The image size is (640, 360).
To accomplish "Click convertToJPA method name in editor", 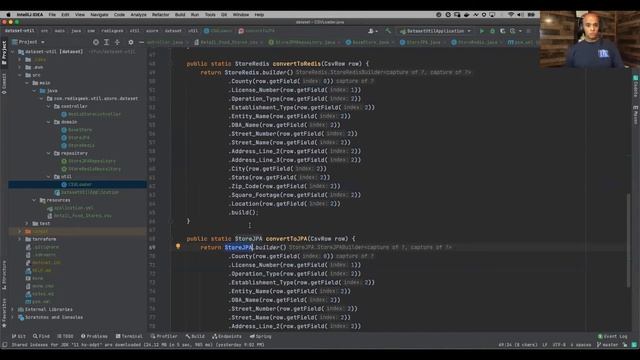I will coord(286,239).
